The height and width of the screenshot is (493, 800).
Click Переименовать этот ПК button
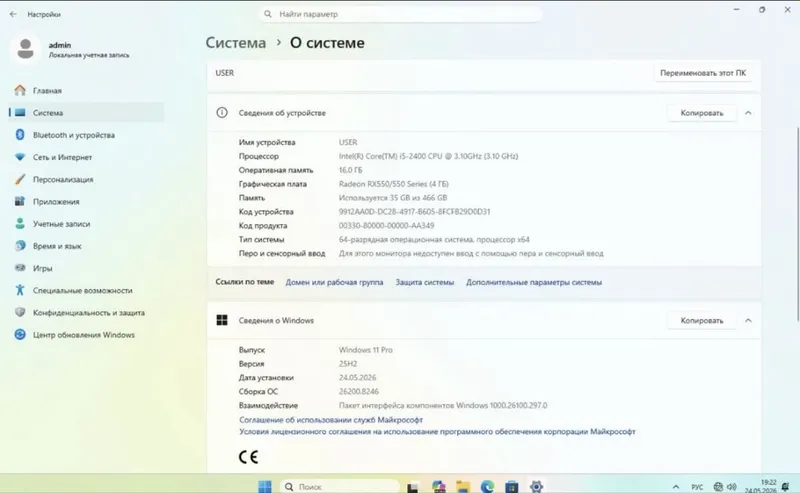[703, 73]
